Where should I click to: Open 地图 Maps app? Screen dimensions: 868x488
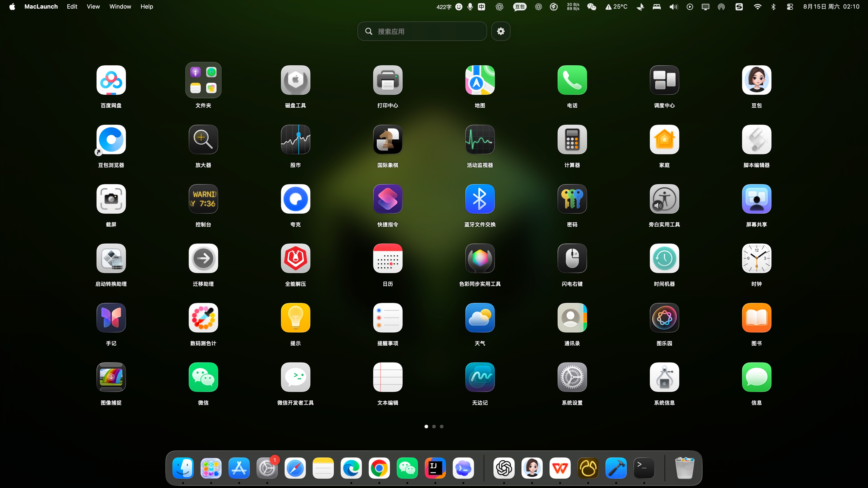[x=480, y=80]
